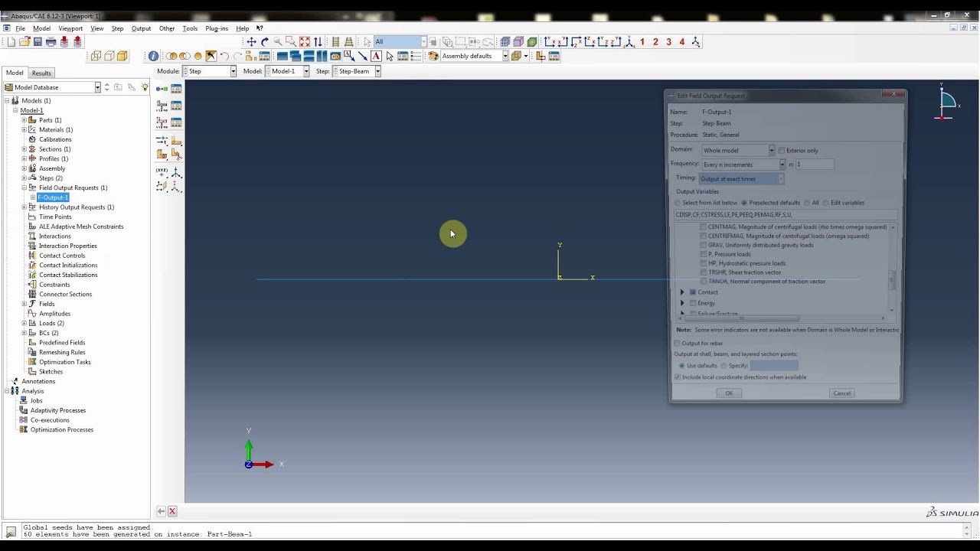The width and height of the screenshot is (980, 551).
Task: Click the Create Step tool icon
Action: pos(162,89)
